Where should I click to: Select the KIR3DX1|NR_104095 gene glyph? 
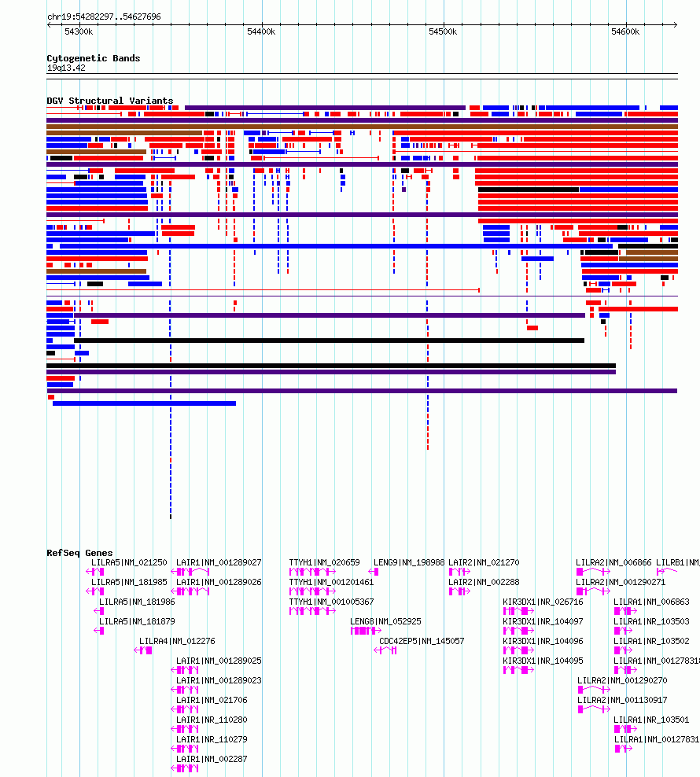pos(518,670)
